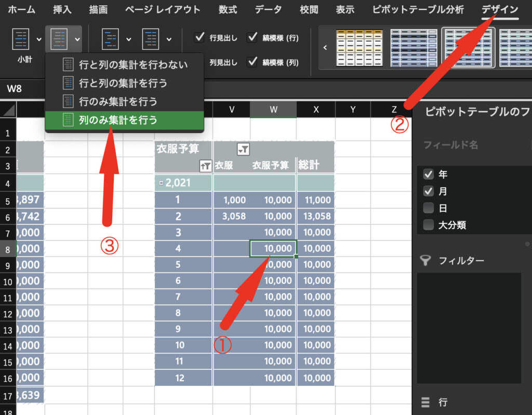The height and width of the screenshot is (415, 532).
Task: Choose 列のみ集計を行う from the menu
Action: (x=118, y=120)
